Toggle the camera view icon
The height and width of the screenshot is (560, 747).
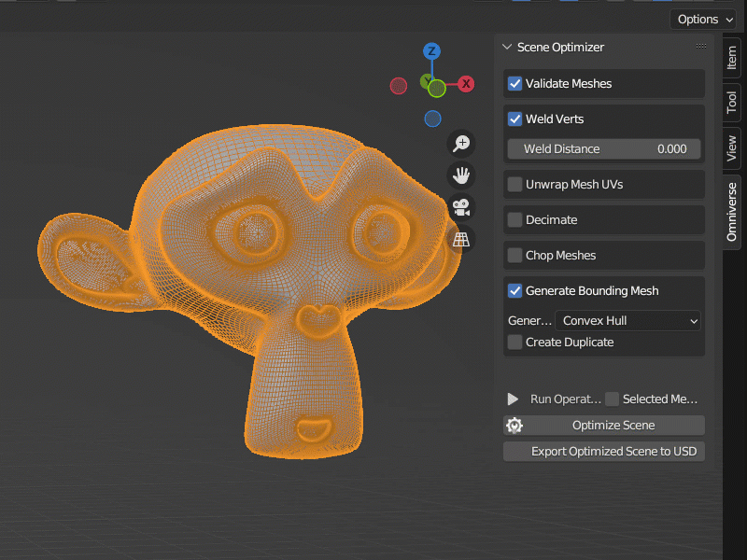click(x=461, y=207)
